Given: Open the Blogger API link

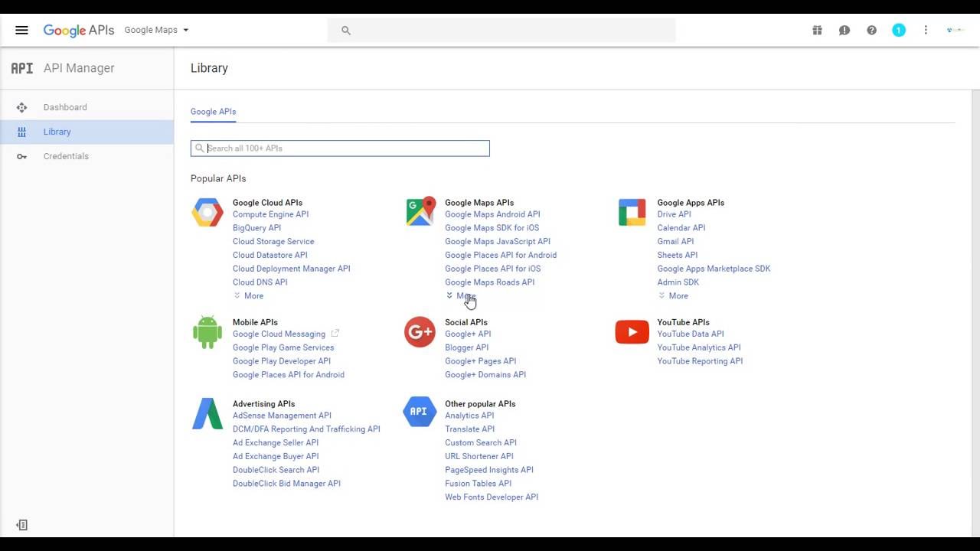Looking at the screenshot, I should [466, 347].
